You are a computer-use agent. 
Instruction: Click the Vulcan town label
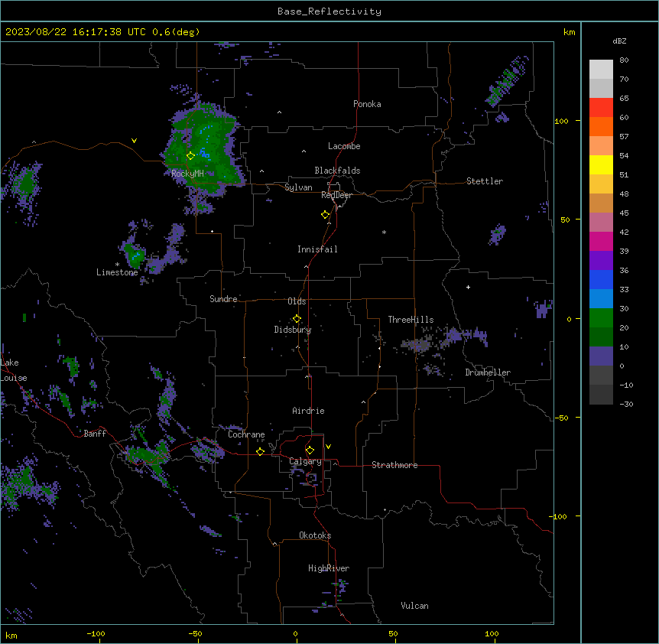click(x=414, y=606)
